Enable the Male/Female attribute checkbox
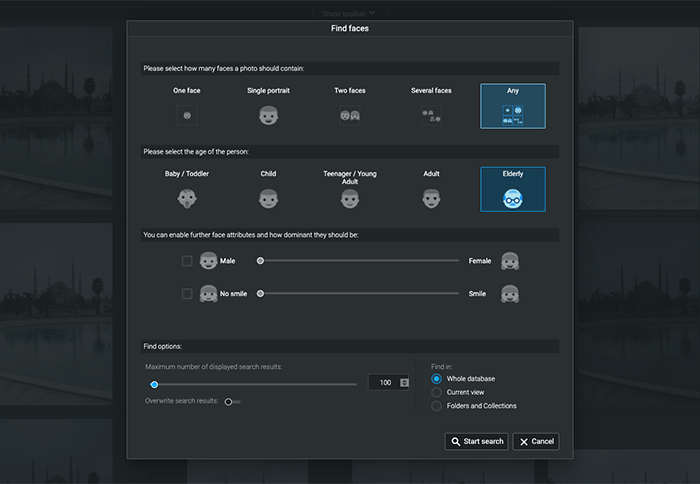This screenshot has height=484, width=700. click(187, 261)
